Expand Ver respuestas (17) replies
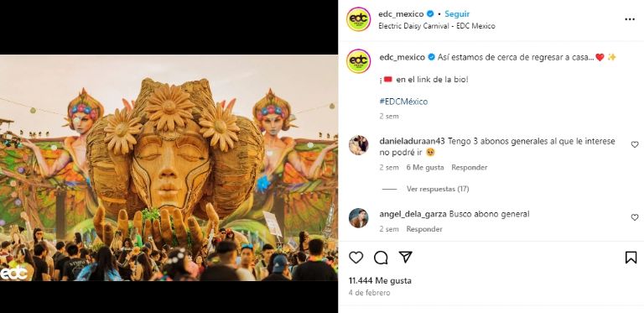Image resolution: width=644 pixels, height=313 pixels. 438,189
